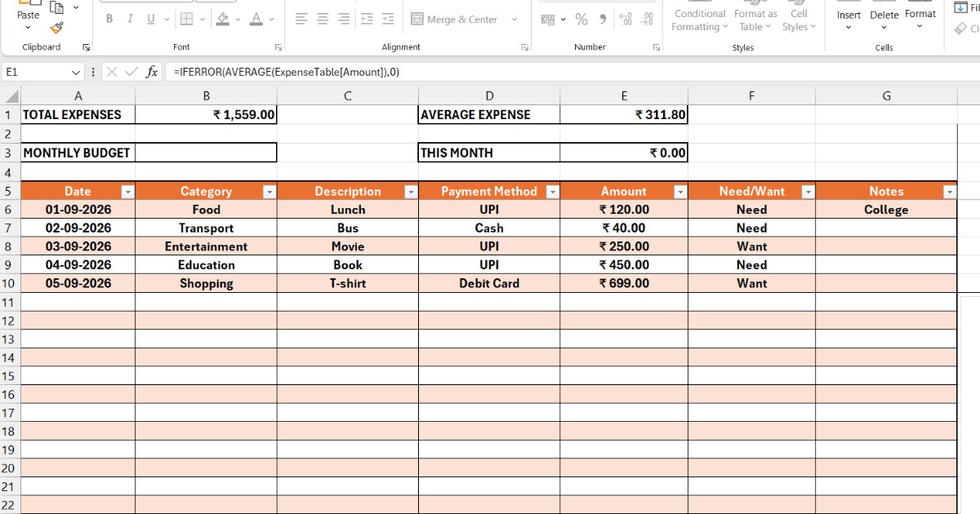Expand Underline style dropdown arrow

pos(167,19)
